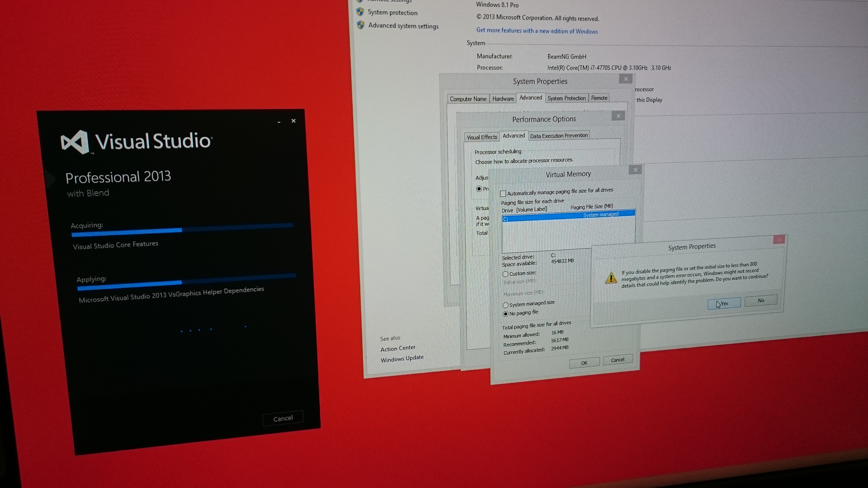Close the tabbed System Properties window
The width and height of the screenshot is (868, 488).
coord(626,79)
